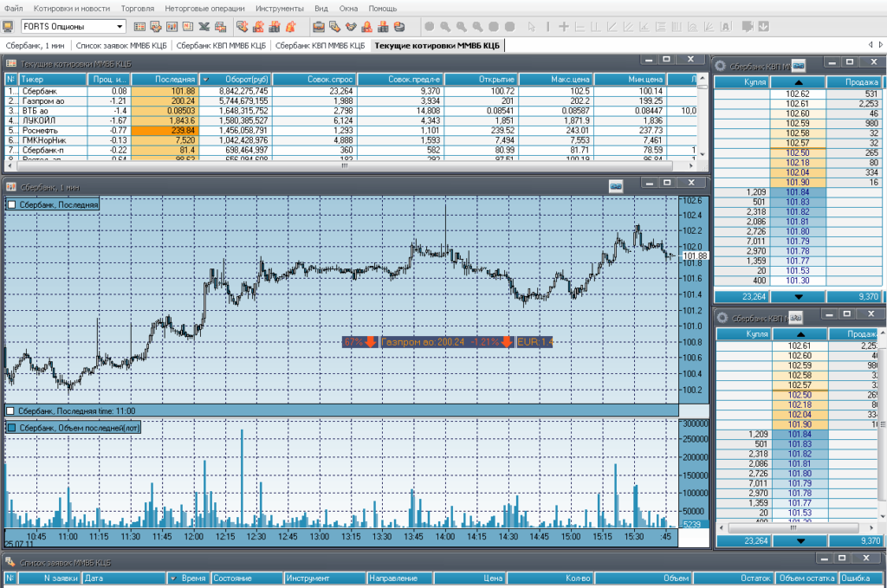Image resolution: width=887 pixels, height=588 pixels.
Task: Click the sort arrow next to 'Время' column
Action: click(x=173, y=578)
